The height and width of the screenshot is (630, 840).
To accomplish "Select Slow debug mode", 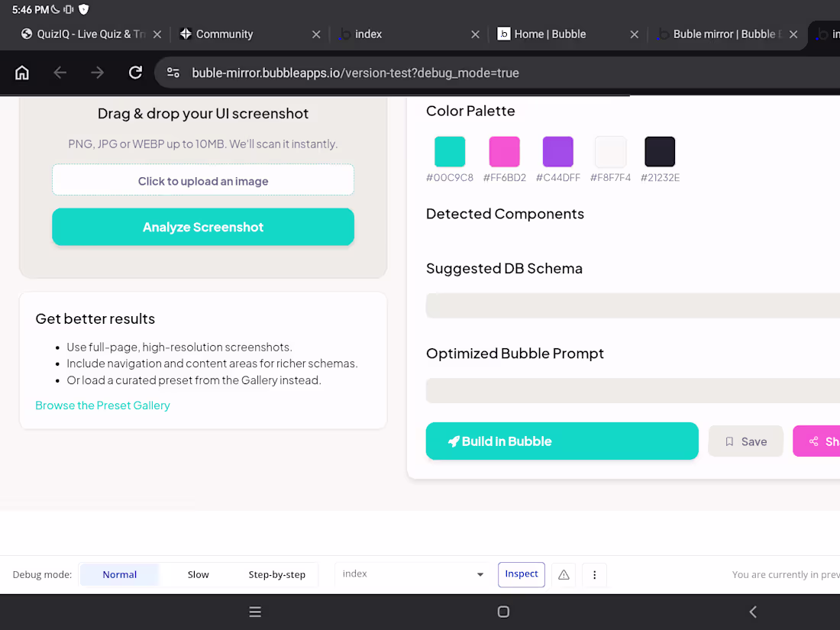I will pos(199,575).
